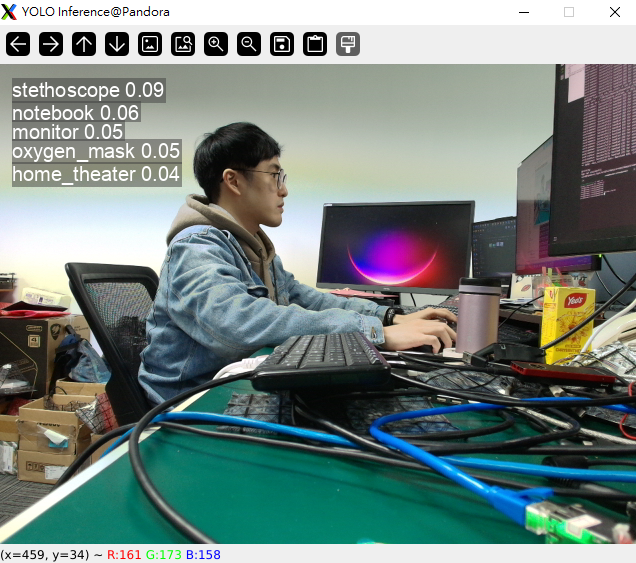Click the 'notebook 0.06' prediction label
The width and height of the screenshot is (636, 563).
tap(75, 113)
